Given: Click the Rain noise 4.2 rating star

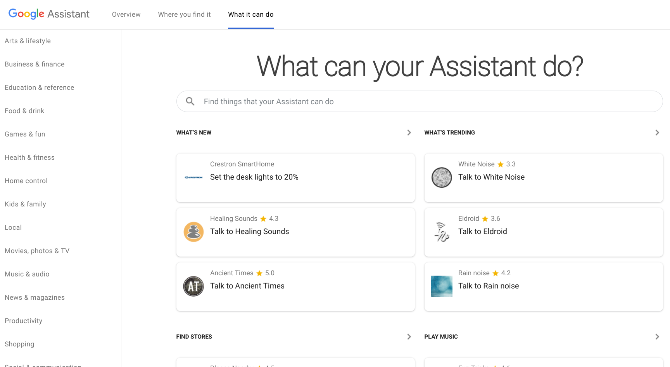Looking at the screenshot, I should (x=495, y=273).
